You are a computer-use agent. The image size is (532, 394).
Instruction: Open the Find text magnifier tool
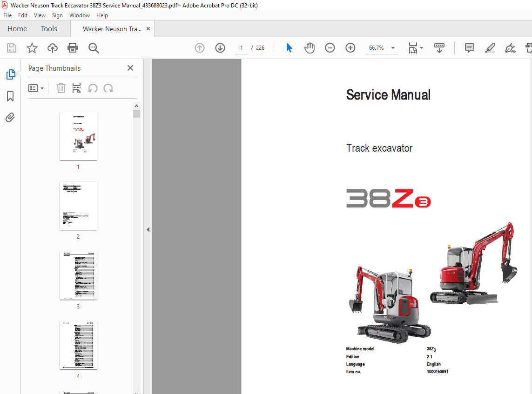point(94,48)
